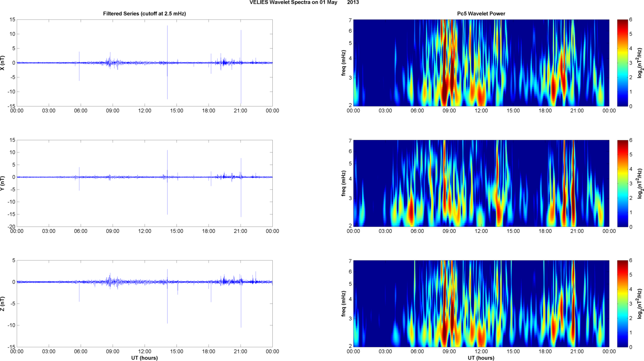Pick the bottom spectrogram's colorbar
Viewport: 644px width, 361px height.
[622, 304]
